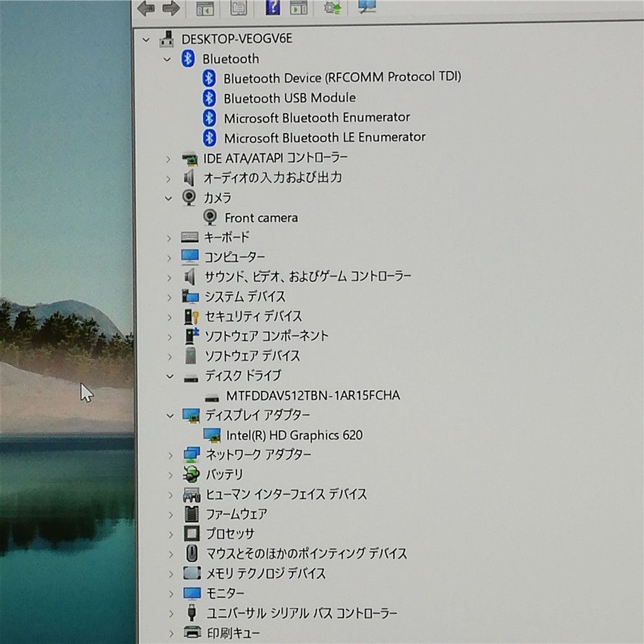Select the MTFDDAV512TBN disk drive
The width and height of the screenshot is (644, 644).
click(312, 395)
